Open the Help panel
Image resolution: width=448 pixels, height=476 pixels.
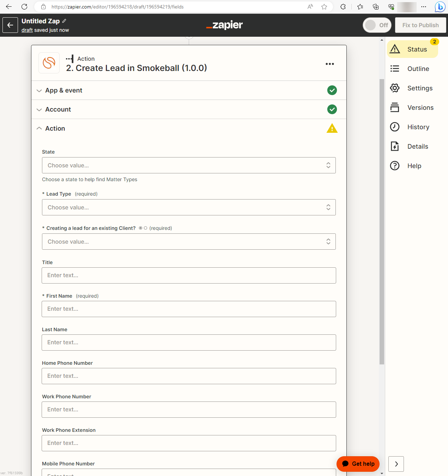point(412,166)
